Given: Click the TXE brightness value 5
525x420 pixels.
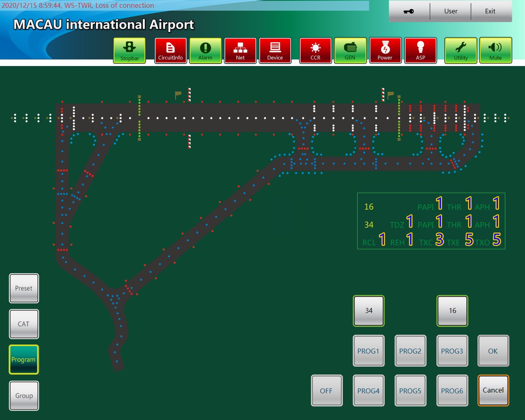Looking at the screenshot, I should (469, 240).
